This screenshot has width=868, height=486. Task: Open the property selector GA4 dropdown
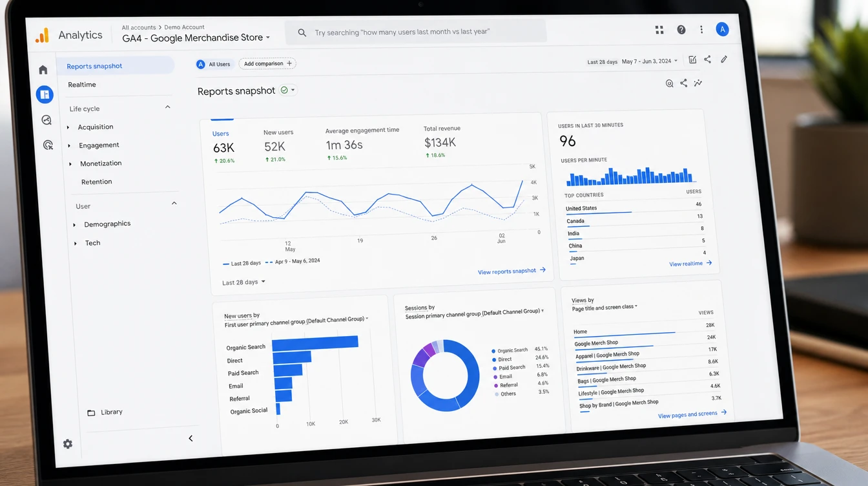pyautogui.click(x=196, y=37)
